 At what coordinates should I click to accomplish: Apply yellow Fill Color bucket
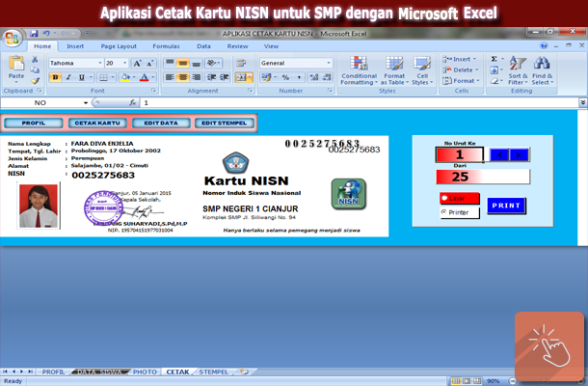pyautogui.click(x=125, y=77)
